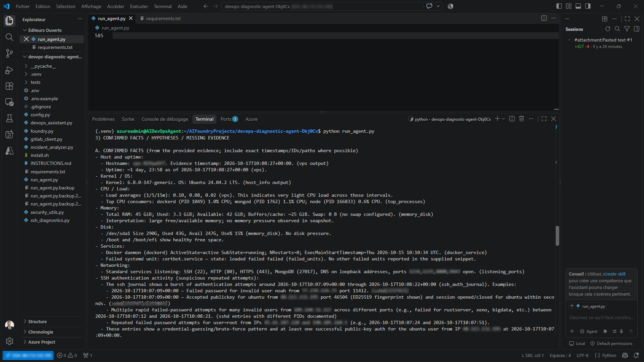644x362 pixels.
Task: Close the run_agent.py editor tab
Action: [131, 18]
